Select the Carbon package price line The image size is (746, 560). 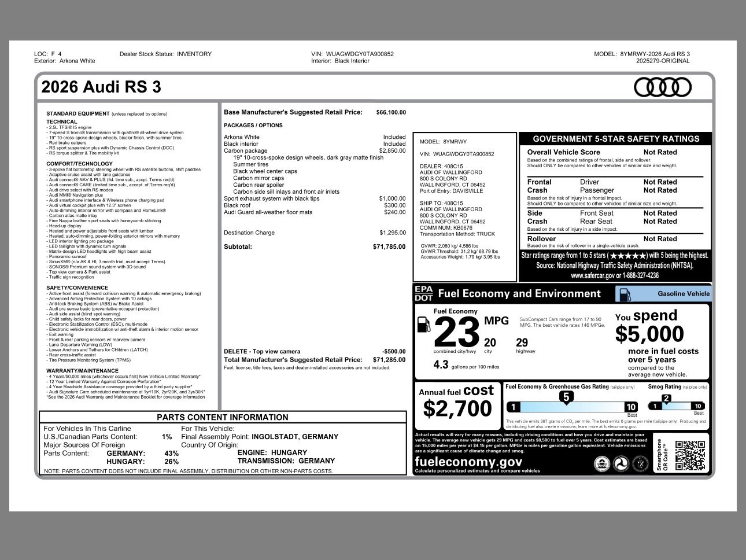tap(315, 150)
